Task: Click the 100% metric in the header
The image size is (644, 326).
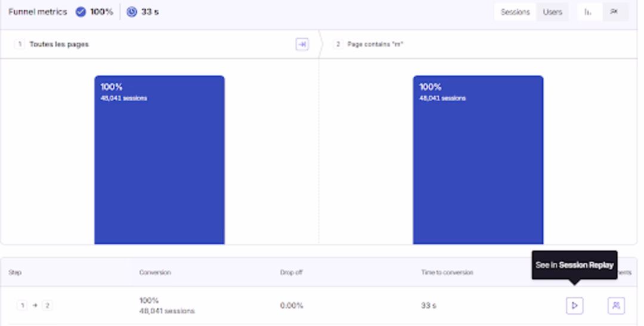Action: 101,12
